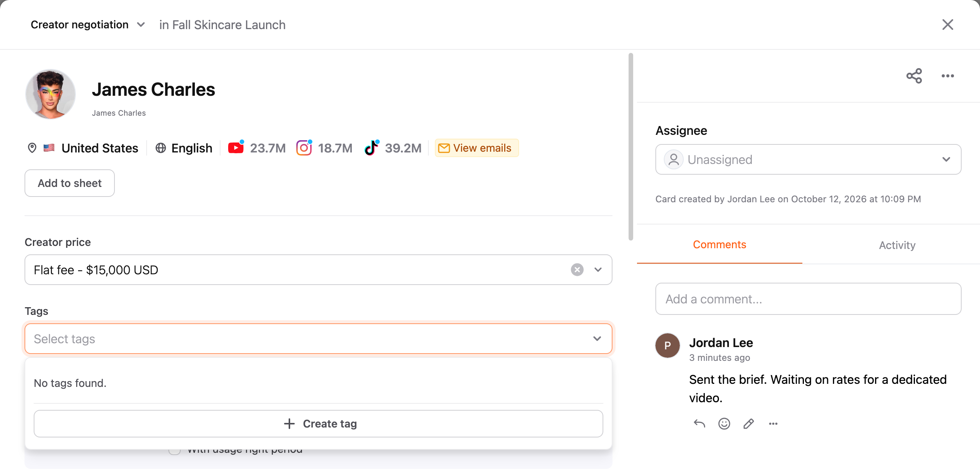Image resolution: width=980 pixels, height=475 pixels.
Task: Click the Create tag button
Action: (318, 424)
